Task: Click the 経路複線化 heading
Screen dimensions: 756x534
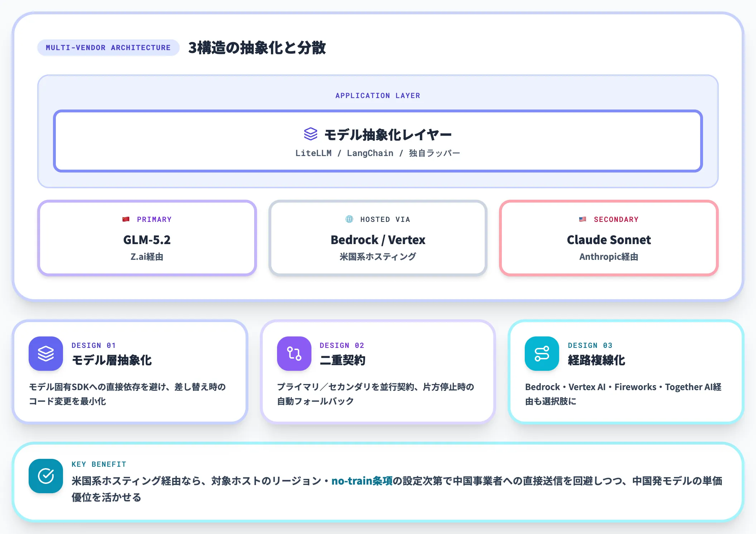Action: 596,360
